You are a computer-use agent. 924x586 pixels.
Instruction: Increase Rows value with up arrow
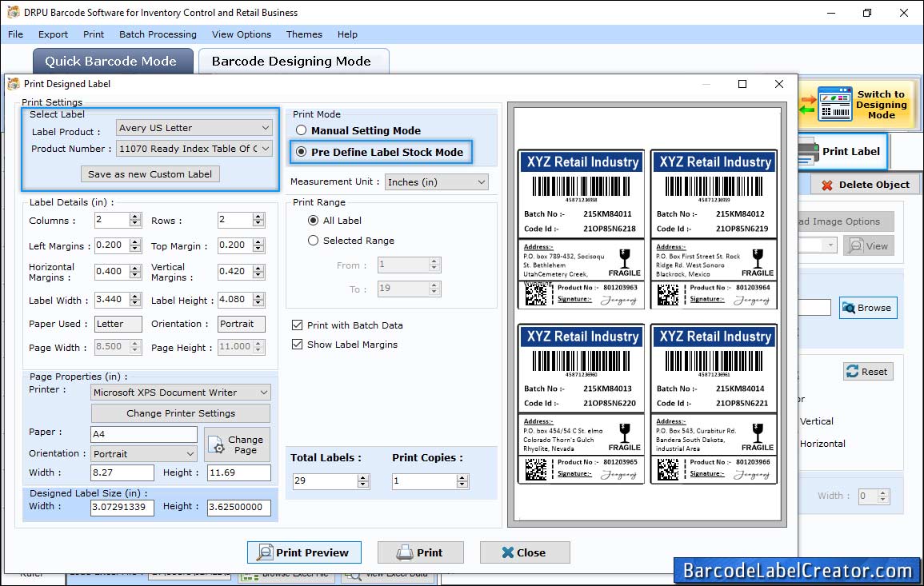[258, 217]
